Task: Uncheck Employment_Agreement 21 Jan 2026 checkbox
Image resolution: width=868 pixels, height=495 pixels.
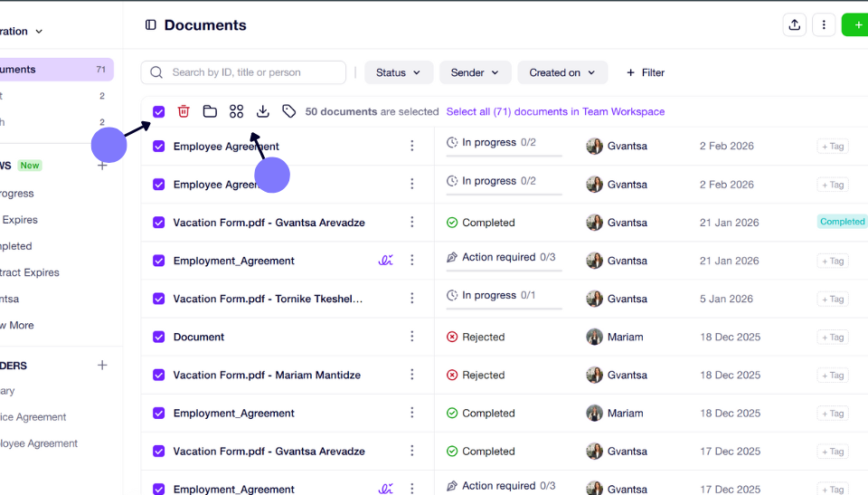Action: pos(159,261)
